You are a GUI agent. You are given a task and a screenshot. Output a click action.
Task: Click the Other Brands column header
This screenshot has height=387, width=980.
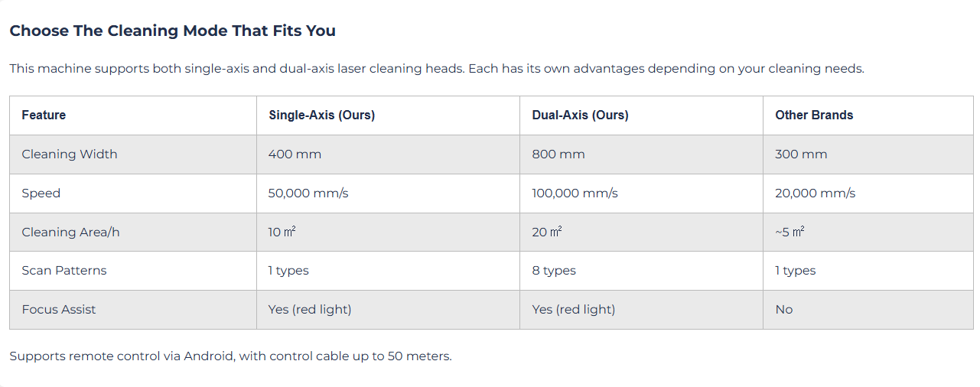pos(814,115)
